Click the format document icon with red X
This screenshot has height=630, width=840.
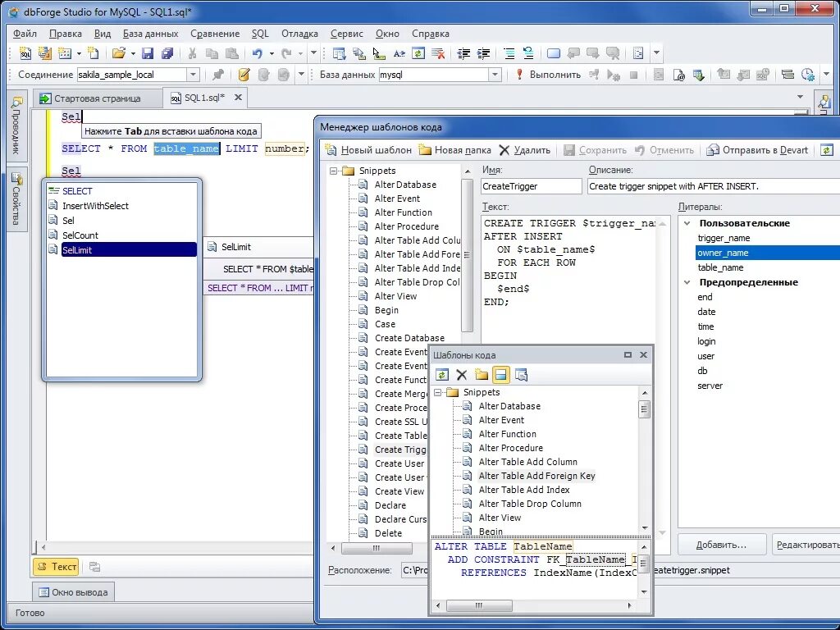438,53
